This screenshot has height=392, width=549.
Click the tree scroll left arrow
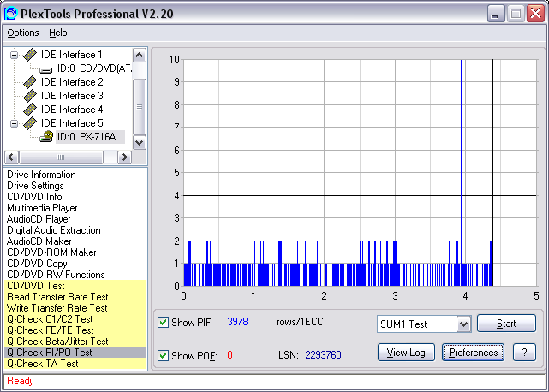(11, 157)
